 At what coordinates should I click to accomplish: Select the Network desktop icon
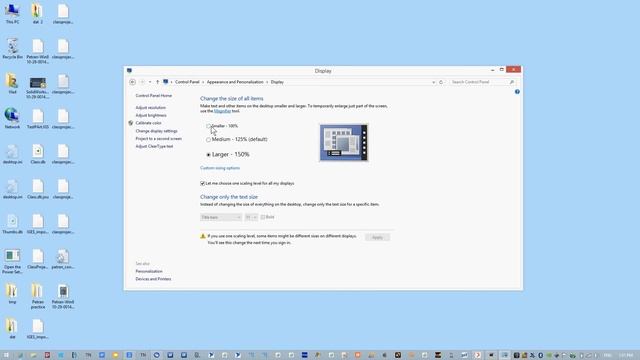click(x=12, y=119)
